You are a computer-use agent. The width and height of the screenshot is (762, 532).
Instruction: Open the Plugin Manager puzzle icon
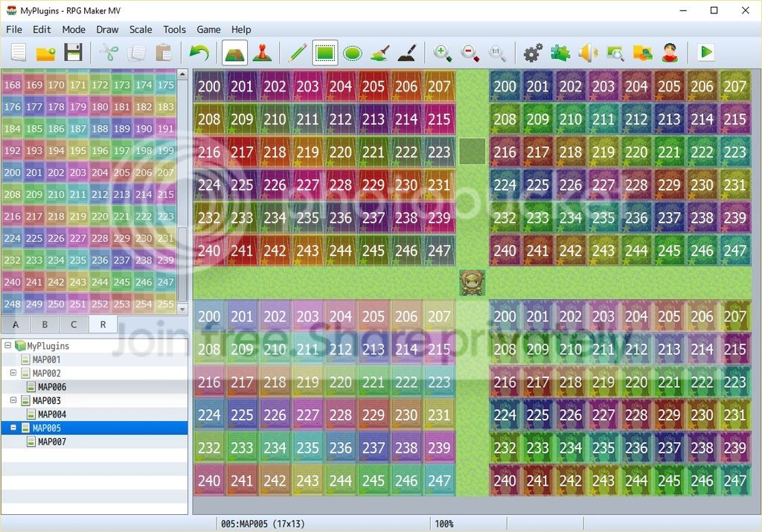(560, 53)
